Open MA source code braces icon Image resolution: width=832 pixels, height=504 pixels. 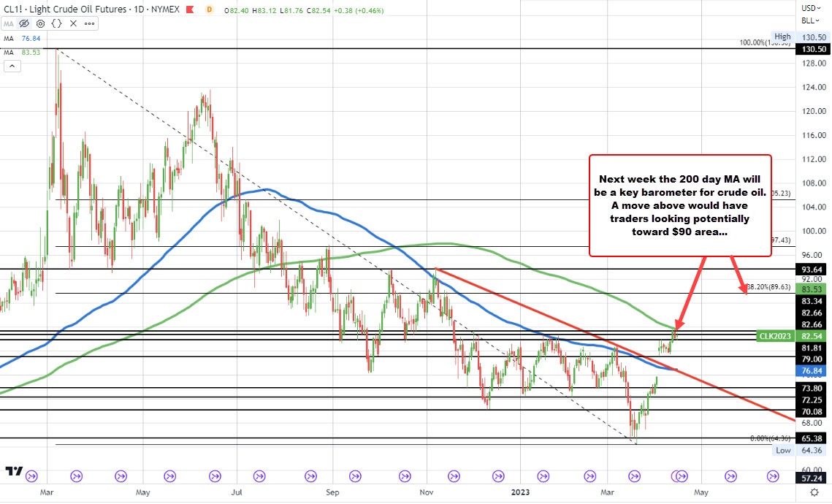pyautogui.click(x=57, y=23)
